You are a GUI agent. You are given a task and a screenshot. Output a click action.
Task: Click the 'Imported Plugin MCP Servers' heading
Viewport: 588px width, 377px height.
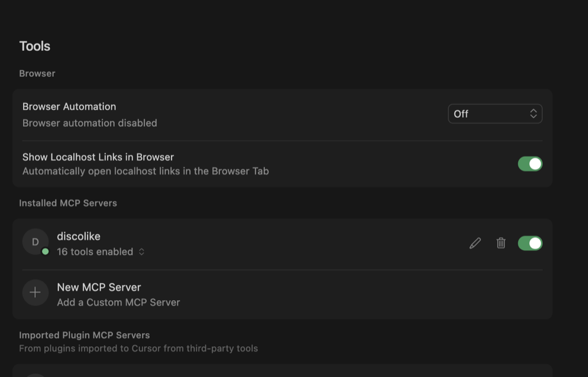[84, 335]
